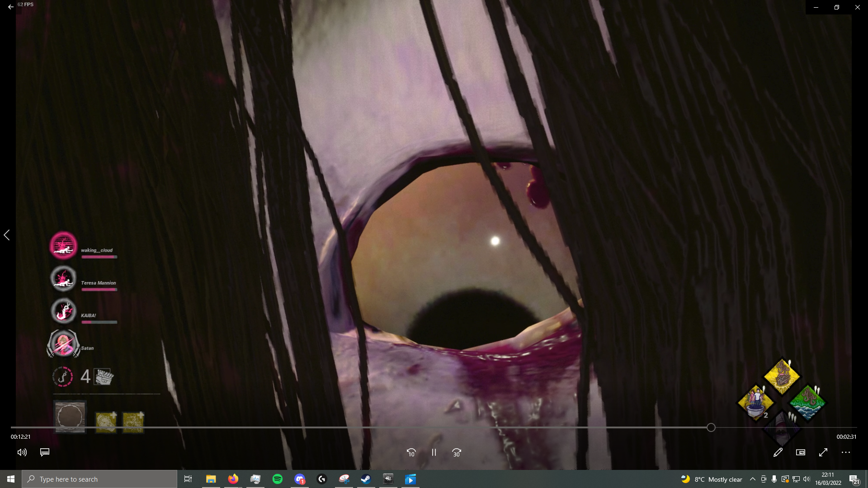
Task: Select the pencil Edit icon in playback bar
Action: coord(778,452)
